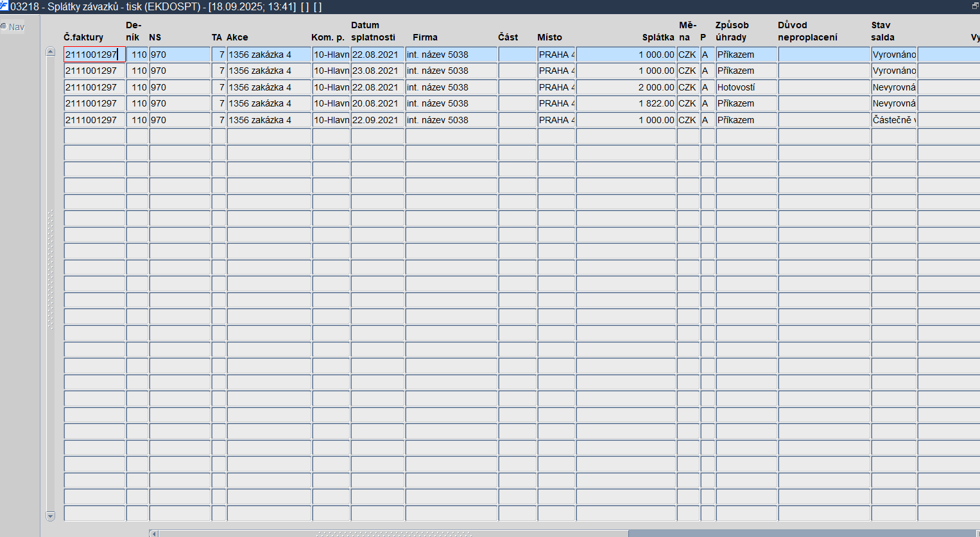
Task: Click the installment amount 1 822.00
Action: [x=626, y=103]
